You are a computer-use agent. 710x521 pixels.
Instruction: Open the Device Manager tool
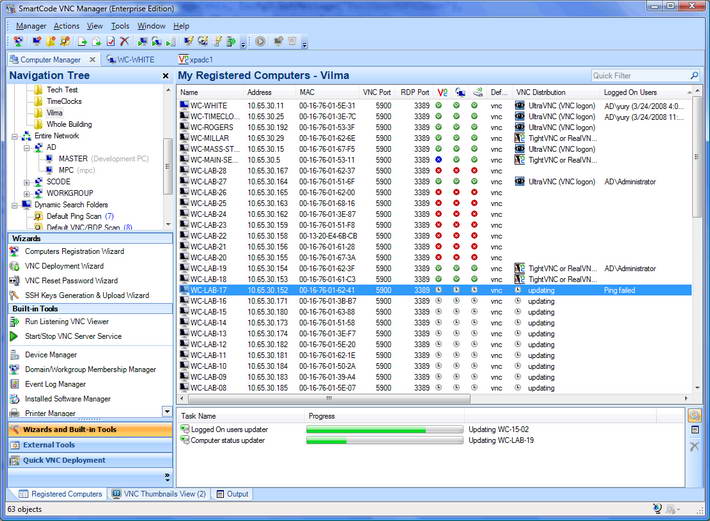(51, 355)
